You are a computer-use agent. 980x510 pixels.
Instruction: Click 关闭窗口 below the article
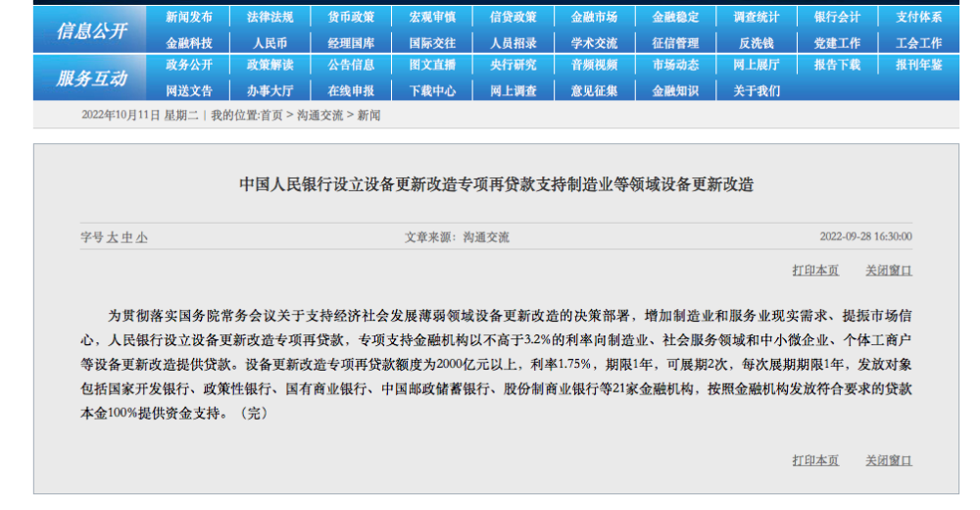(x=888, y=461)
